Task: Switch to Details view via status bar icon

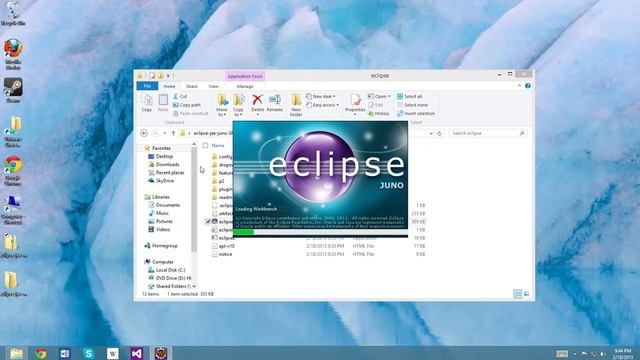Action: point(517,294)
